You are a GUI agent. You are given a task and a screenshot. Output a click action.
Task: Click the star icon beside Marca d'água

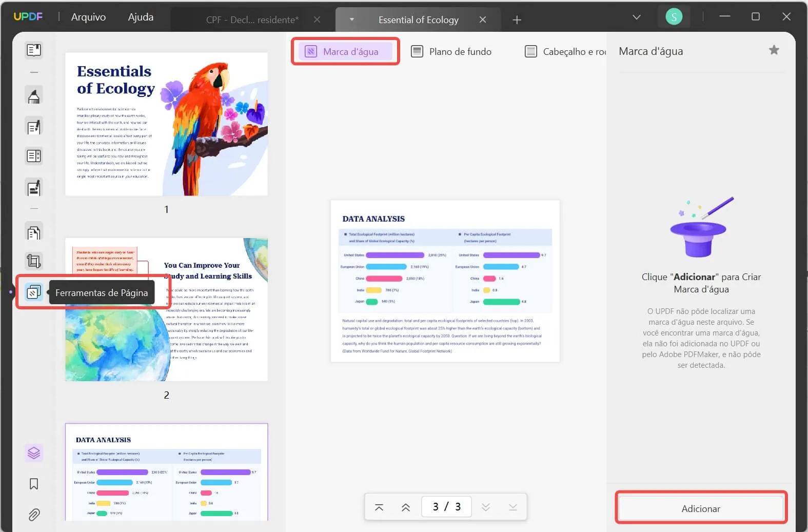774,50
